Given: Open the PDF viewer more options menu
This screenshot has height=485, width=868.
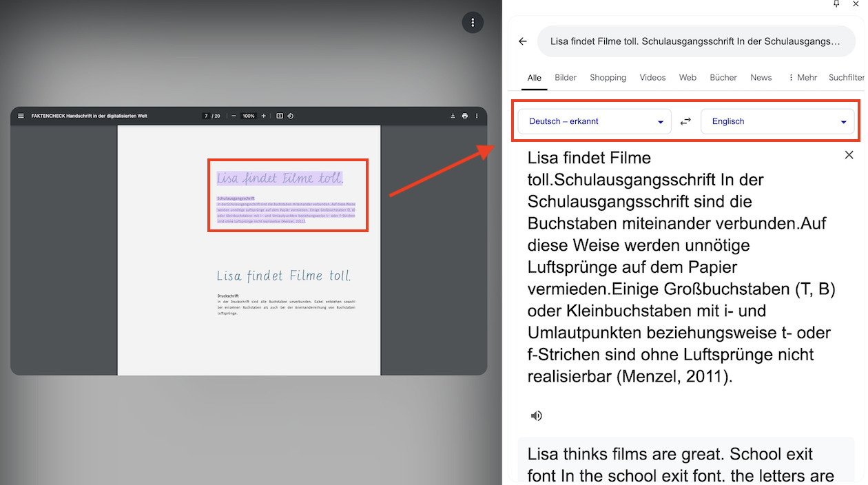Looking at the screenshot, I should point(477,116).
